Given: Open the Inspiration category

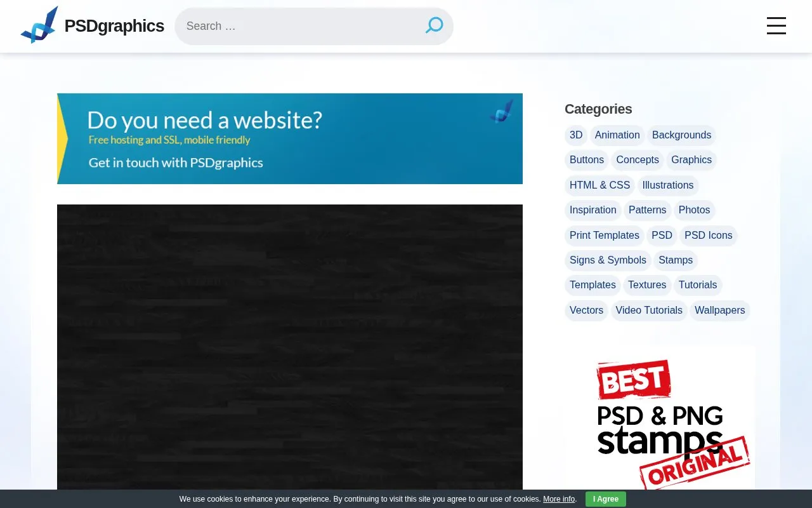Looking at the screenshot, I should [593, 210].
